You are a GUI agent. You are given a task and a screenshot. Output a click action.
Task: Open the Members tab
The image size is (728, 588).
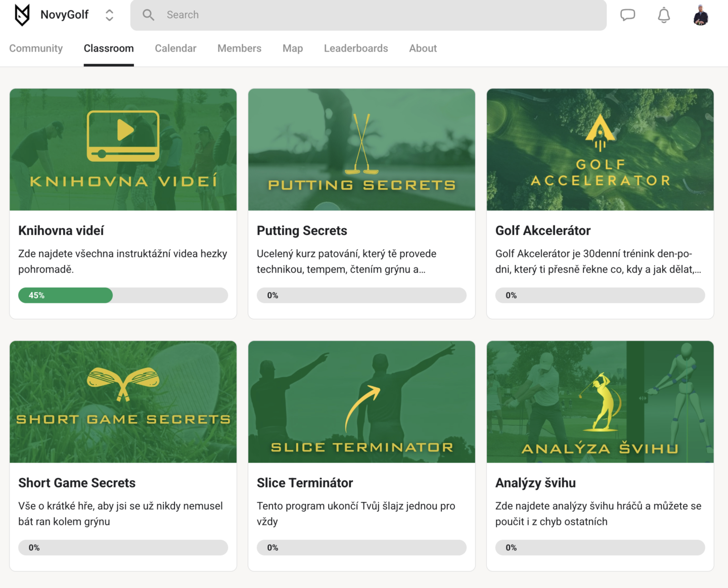(239, 49)
